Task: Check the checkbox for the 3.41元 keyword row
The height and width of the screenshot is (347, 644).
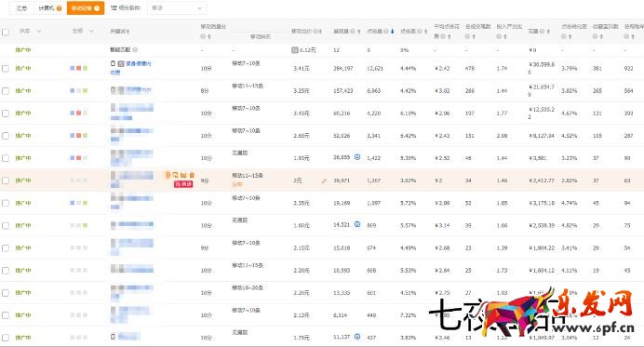Action: pos(6,69)
